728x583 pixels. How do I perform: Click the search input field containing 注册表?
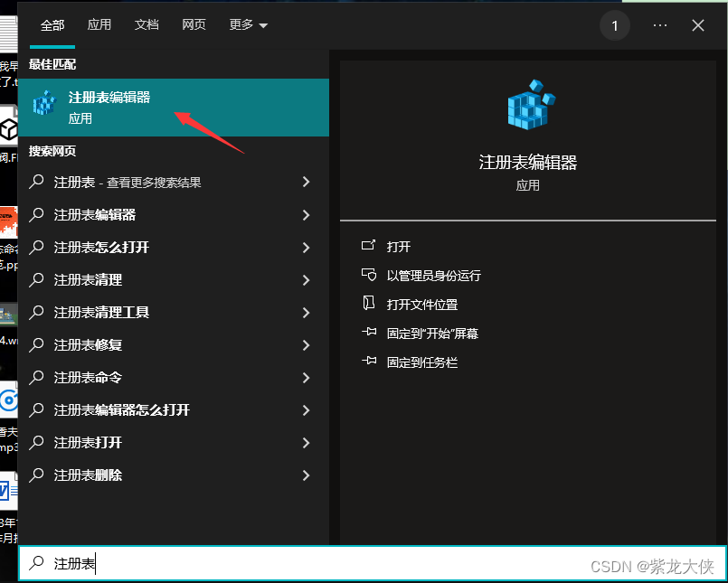click(373, 563)
